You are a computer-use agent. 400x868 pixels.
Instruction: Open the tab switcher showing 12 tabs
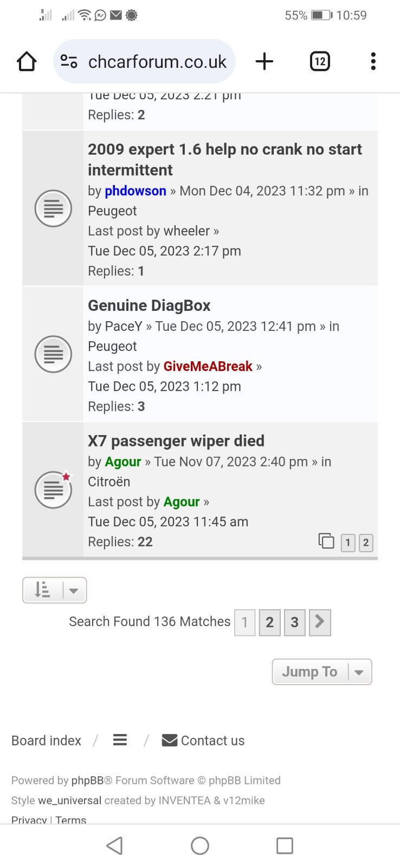pos(320,61)
